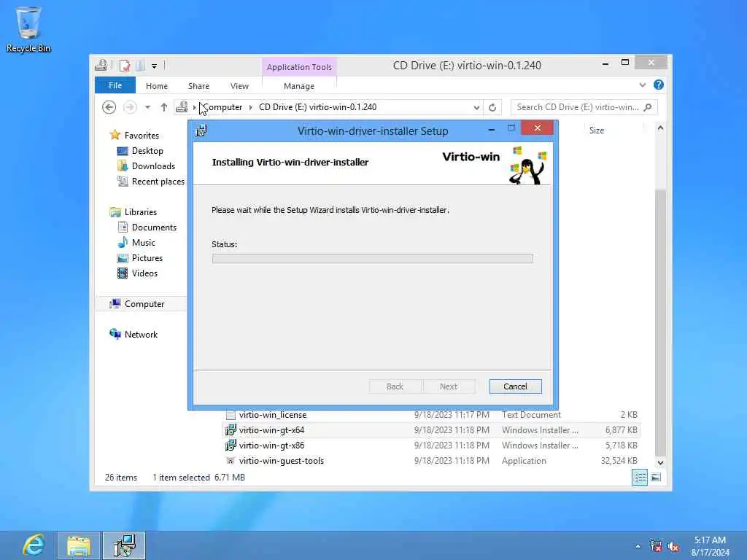The height and width of the screenshot is (560, 747).
Task: Switch to the installer taskbar button
Action: point(124,545)
